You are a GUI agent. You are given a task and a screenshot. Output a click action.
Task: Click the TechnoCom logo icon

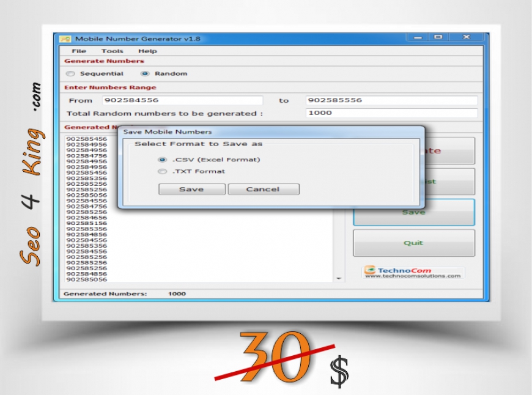370,270
